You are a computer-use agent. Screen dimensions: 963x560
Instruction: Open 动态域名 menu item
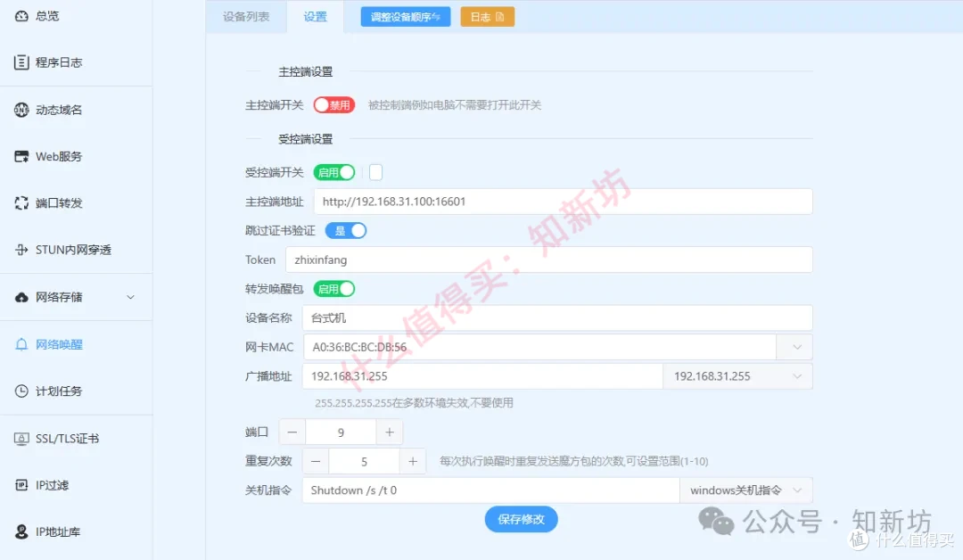tap(58, 110)
